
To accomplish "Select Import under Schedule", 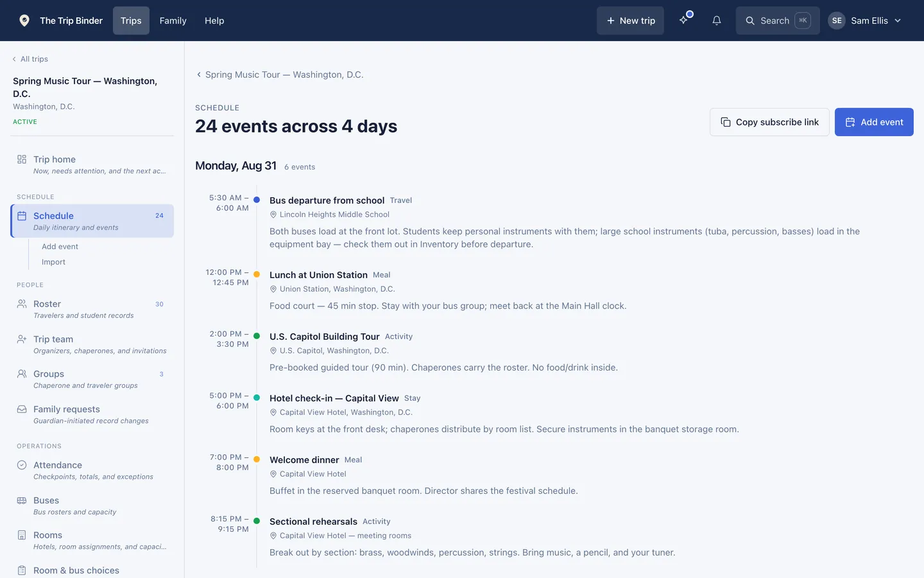I will pos(53,262).
